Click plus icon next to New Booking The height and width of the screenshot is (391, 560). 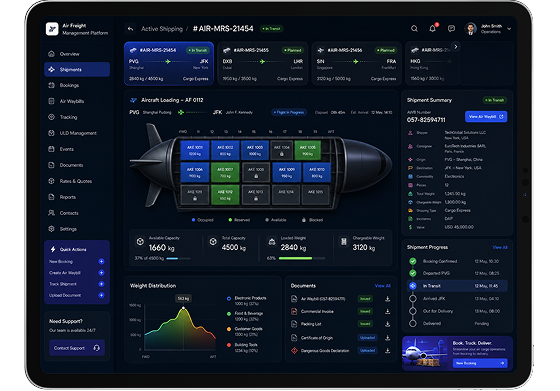pyautogui.click(x=101, y=261)
